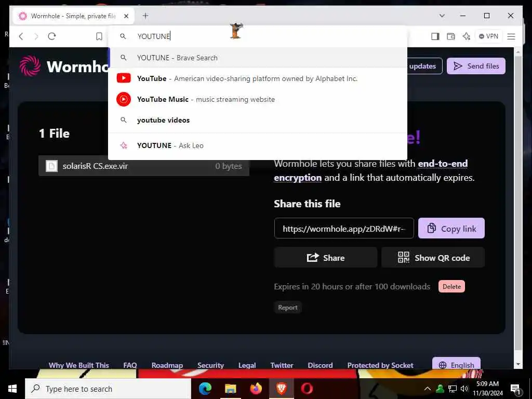Screen dimensions: 532x399
Task: Click the YouTube Music circular icon
Action: point(124,99)
